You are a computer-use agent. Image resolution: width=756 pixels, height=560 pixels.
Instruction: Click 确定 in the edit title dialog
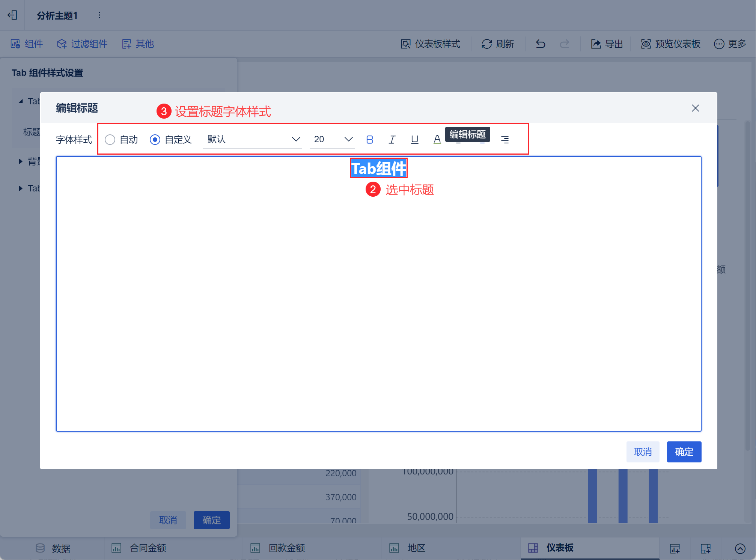tap(684, 452)
